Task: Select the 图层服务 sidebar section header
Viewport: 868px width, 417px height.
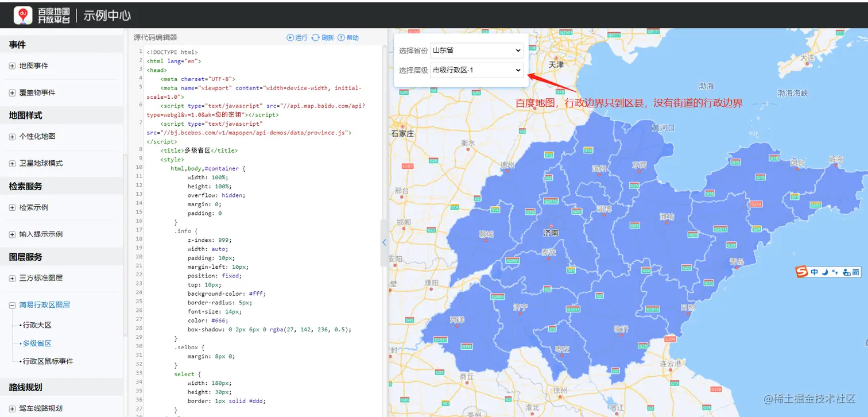Action: point(61,257)
